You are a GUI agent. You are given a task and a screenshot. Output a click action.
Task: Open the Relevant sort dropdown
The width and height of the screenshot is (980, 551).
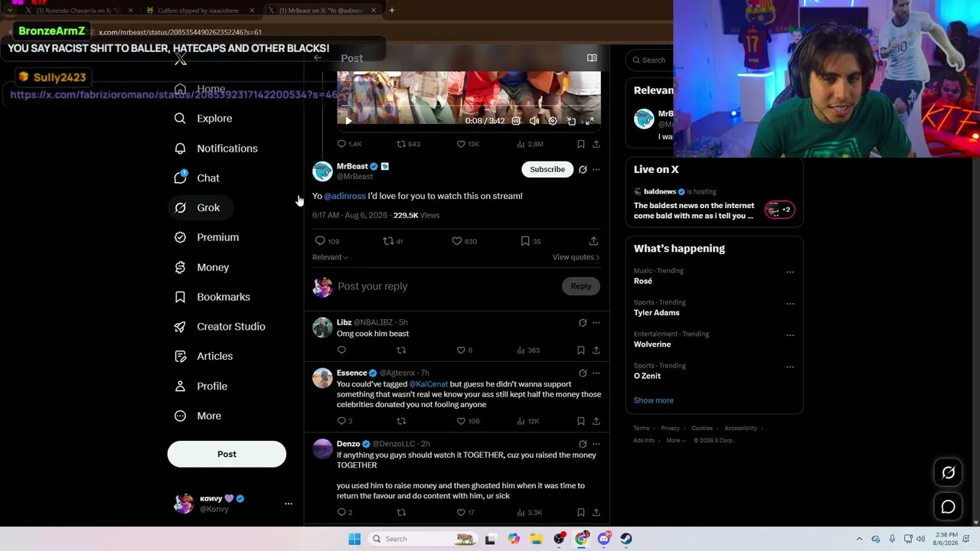[x=330, y=257]
